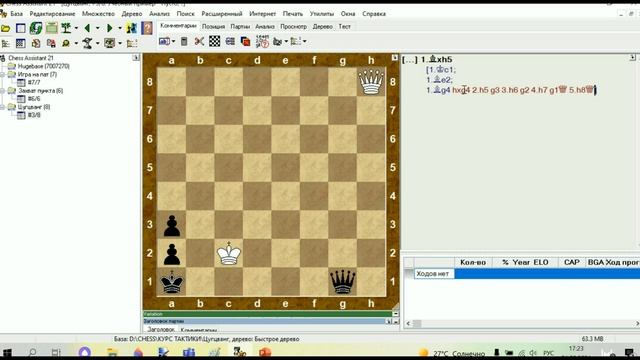Open the База menu
The height and width of the screenshot is (360, 640).
(16, 13)
